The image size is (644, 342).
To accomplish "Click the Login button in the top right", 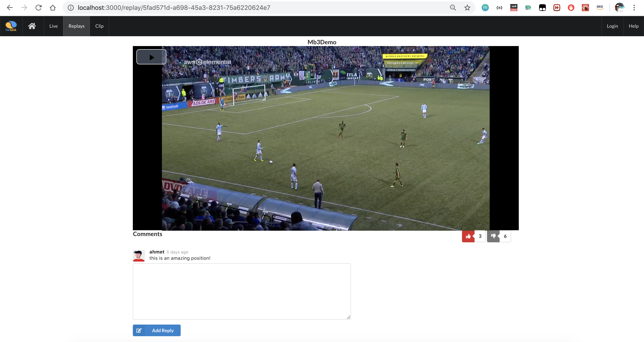I will (612, 26).
